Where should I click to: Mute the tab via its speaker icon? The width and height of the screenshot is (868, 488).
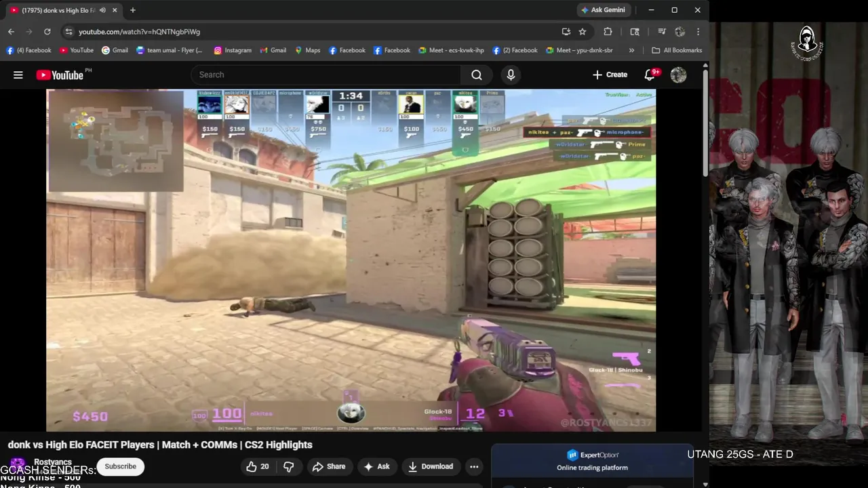pos(102,10)
